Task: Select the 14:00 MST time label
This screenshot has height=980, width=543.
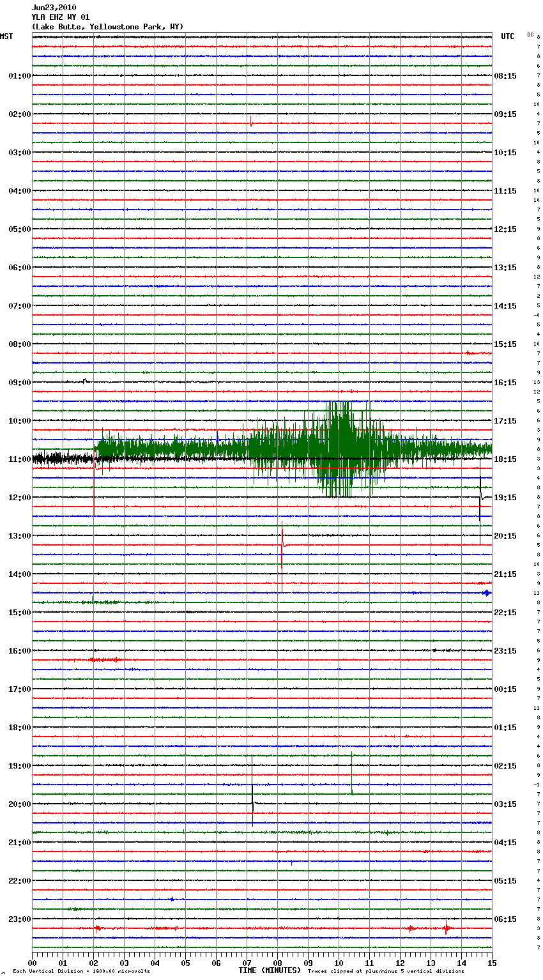Action: click(20, 574)
